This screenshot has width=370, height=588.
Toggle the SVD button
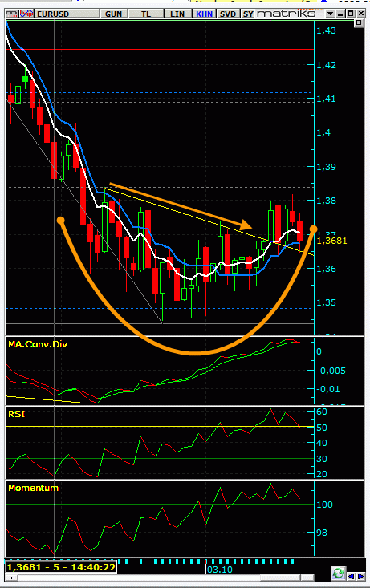point(228,14)
